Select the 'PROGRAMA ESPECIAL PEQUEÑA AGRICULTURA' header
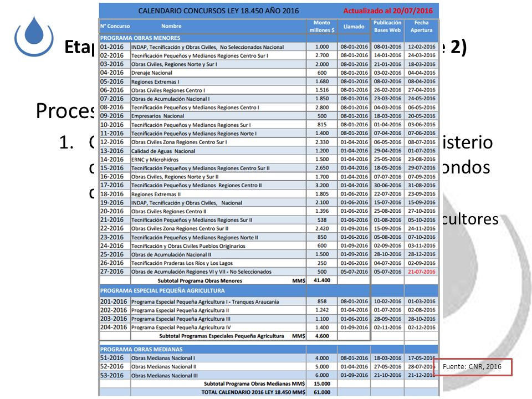The width and height of the screenshot is (532, 399). click(162, 291)
